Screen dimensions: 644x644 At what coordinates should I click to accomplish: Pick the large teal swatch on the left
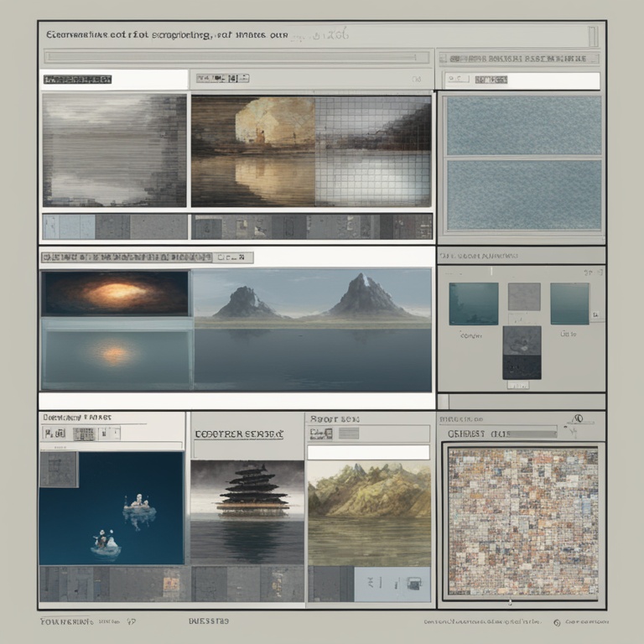pos(474,304)
